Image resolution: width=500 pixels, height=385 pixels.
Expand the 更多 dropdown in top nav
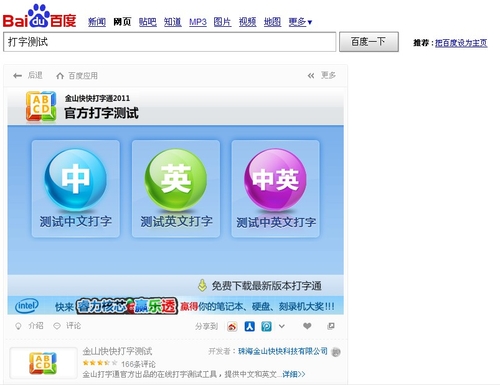(x=300, y=22)
